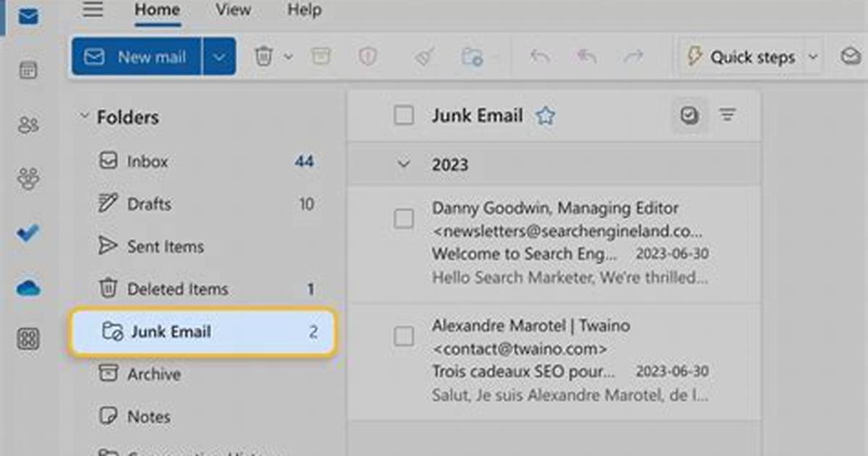Click the New mail button
Screen dimensions: 868x456
click(136, 57)
